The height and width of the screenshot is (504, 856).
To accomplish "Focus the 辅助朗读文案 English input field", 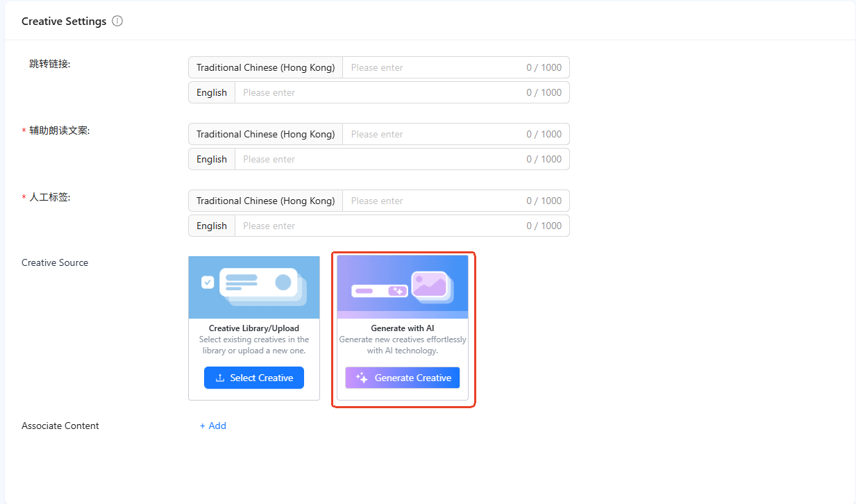I will 382,159.
